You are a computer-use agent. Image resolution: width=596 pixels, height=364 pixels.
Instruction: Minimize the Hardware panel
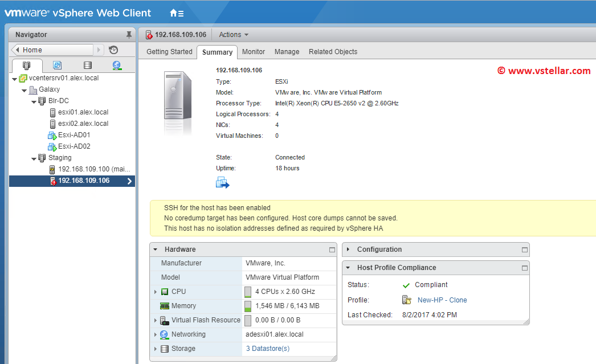[332, 250]
